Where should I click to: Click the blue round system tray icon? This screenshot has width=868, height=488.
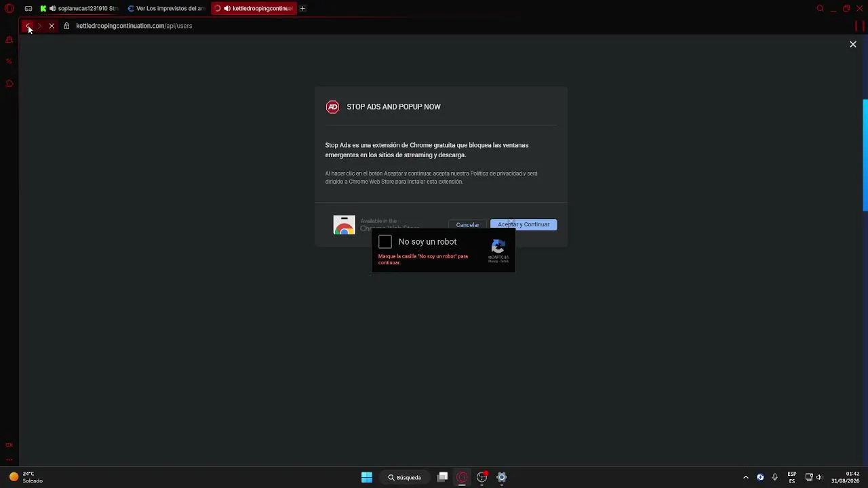(x=760, y=477)
